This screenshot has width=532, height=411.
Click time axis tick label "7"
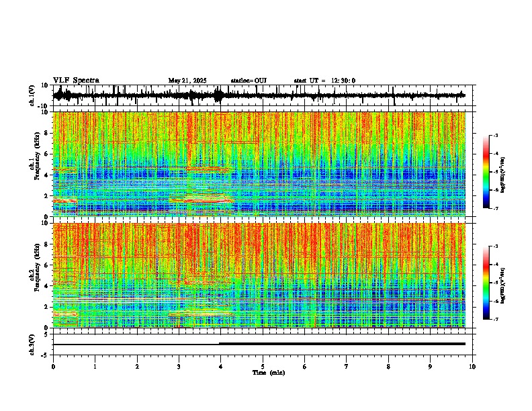[347, 367]
